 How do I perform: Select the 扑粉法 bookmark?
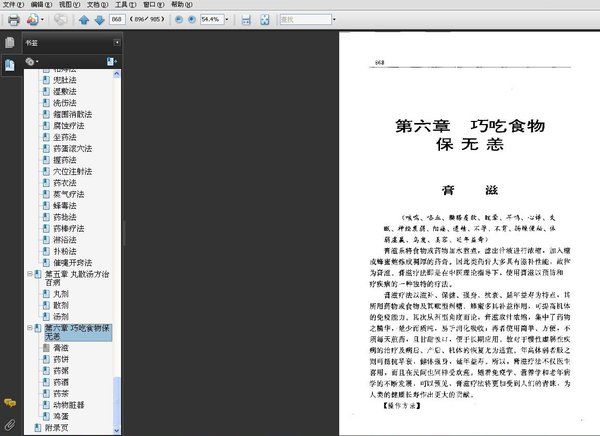(64, 251)
